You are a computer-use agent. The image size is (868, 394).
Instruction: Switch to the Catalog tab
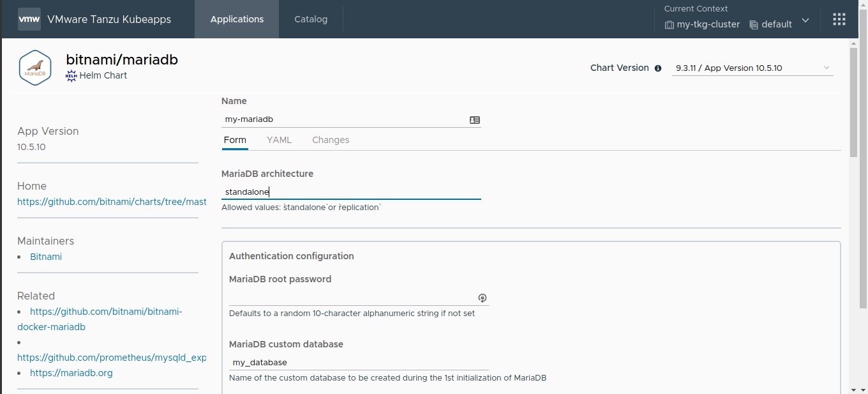[311, 19]
